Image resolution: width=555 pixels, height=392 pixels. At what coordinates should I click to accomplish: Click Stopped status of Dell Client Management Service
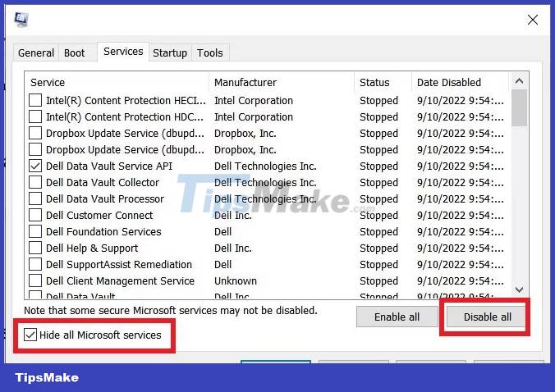[x=378, y=281]
